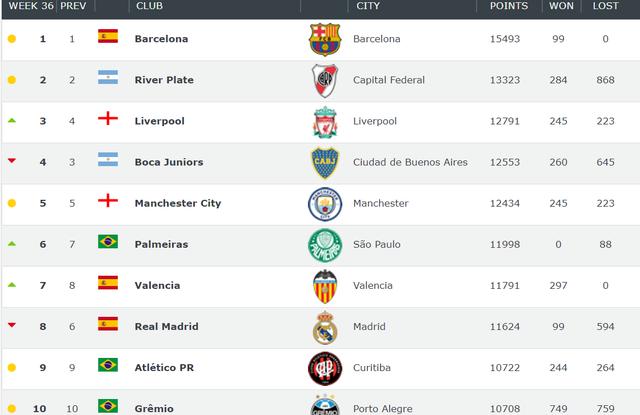Click the Atlético PR club crest

[325, 367]
